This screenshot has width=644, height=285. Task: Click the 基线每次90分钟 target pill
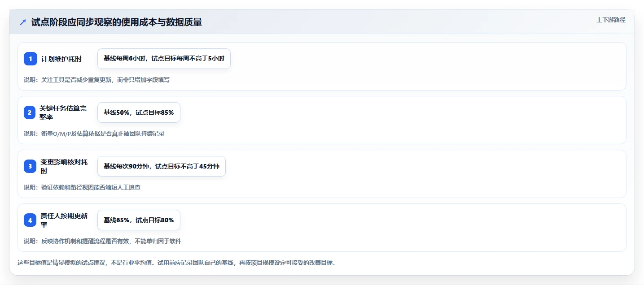[162, 166]
